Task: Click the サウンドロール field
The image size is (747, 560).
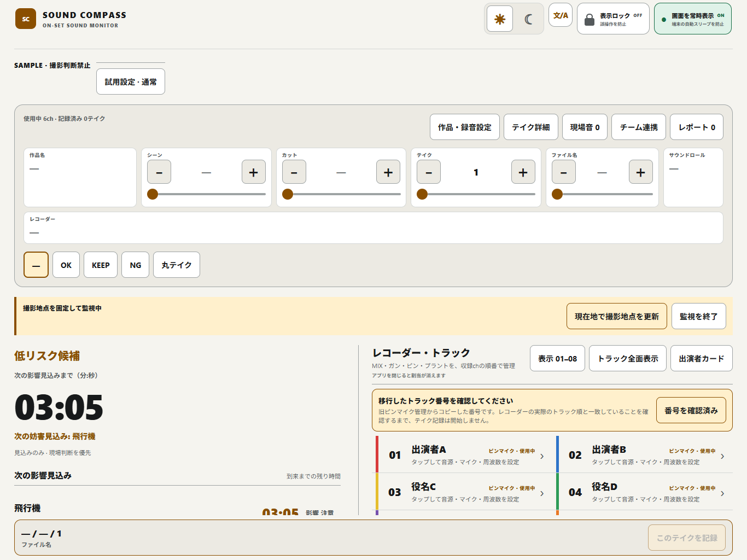Action: (693, 177)
